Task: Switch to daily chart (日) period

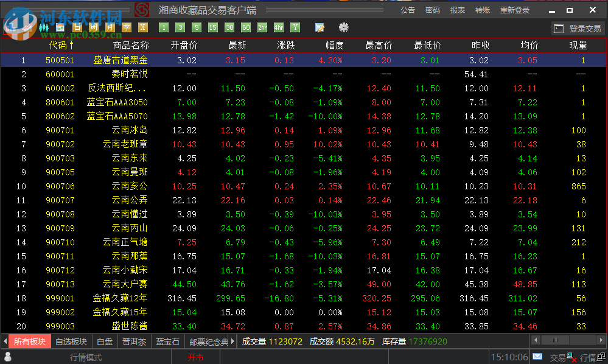Action: click(x=77, y=27)
